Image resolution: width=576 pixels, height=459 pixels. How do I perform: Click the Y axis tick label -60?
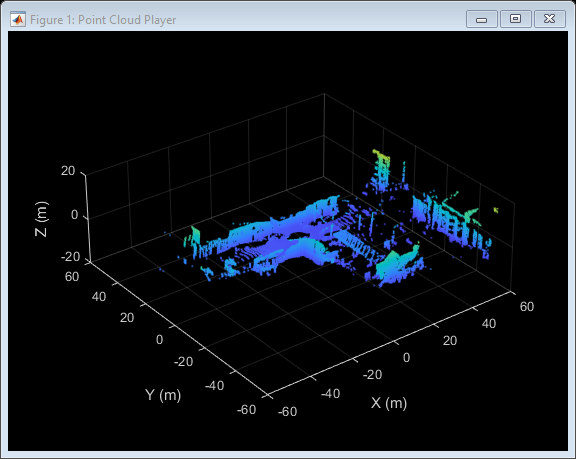246,409
